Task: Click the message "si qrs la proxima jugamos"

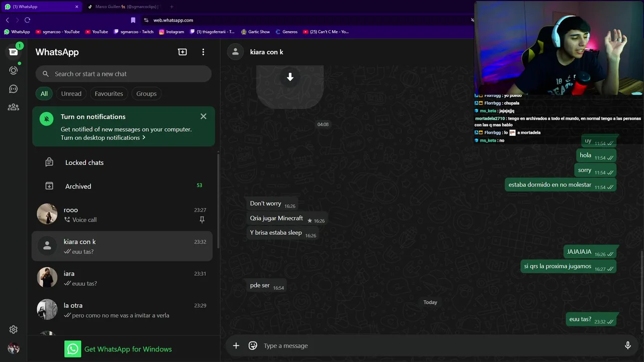Action: (569, 266)
